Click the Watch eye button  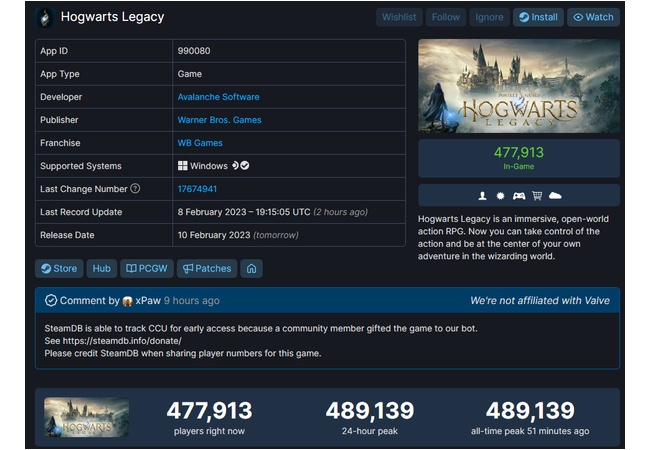coord(593,17)
